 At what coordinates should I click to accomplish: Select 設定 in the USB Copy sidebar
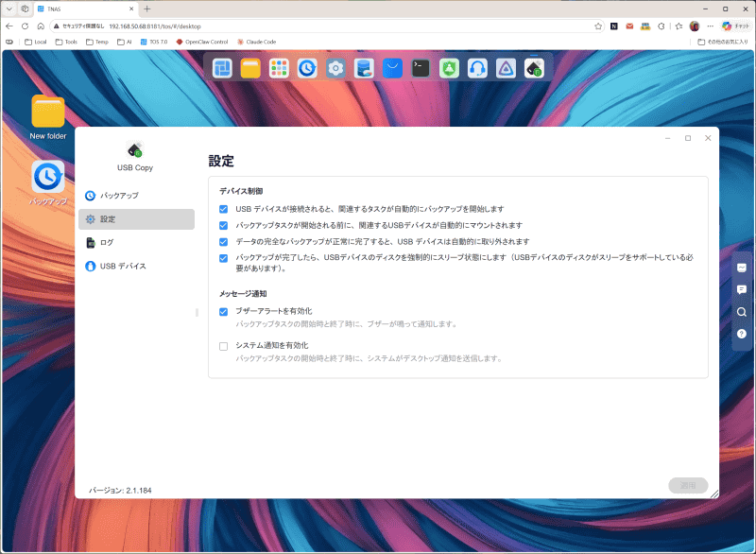(x=136, y=219)
